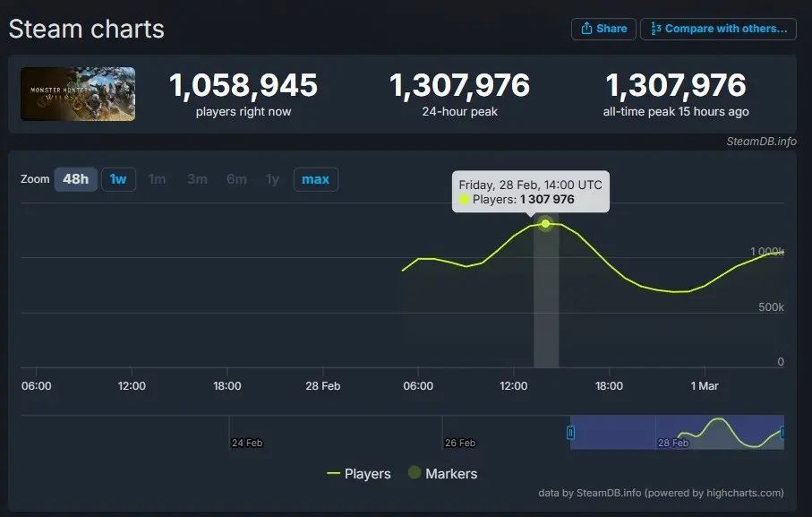Choose the 1y zoom option

point(272,179)
